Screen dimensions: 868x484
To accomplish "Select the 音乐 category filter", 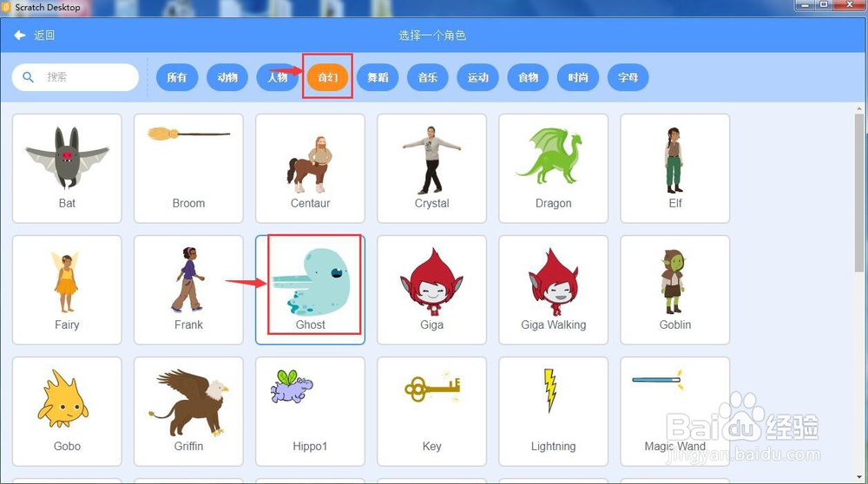I will click(428, 77).
